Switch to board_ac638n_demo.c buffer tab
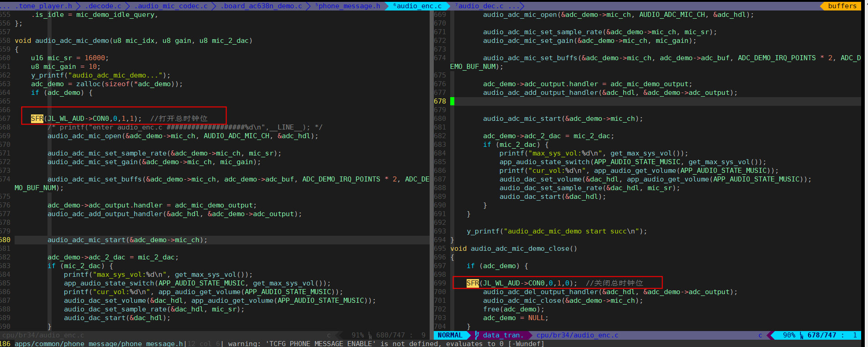The image size is (868, 347). [261, 6]
